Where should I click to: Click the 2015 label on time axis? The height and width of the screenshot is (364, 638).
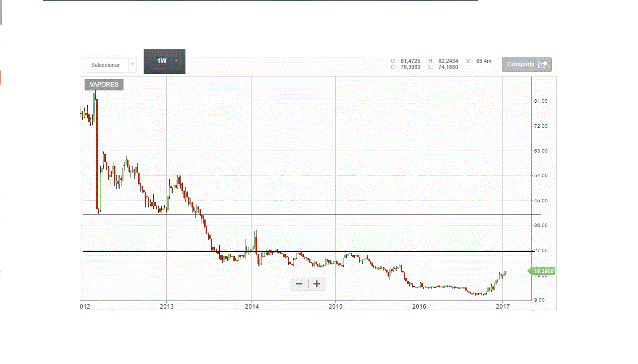(x=335, y=306)
